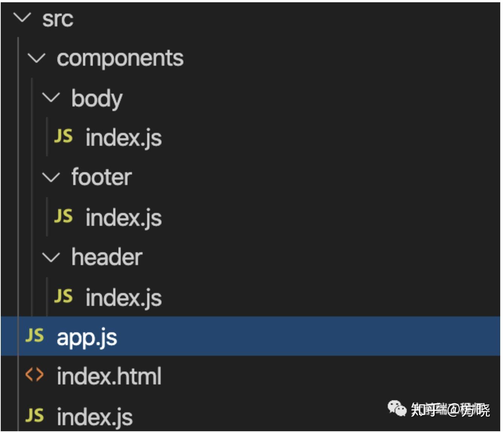Collapse the body folder chevron
This screenshot has height=432, width=504.
tap(51, 98)
